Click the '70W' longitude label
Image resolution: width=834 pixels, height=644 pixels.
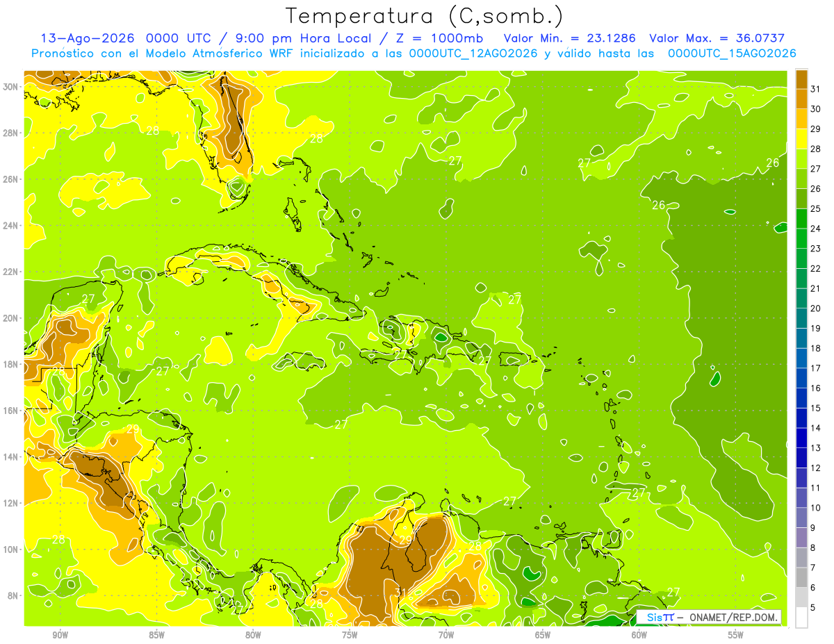446,635
